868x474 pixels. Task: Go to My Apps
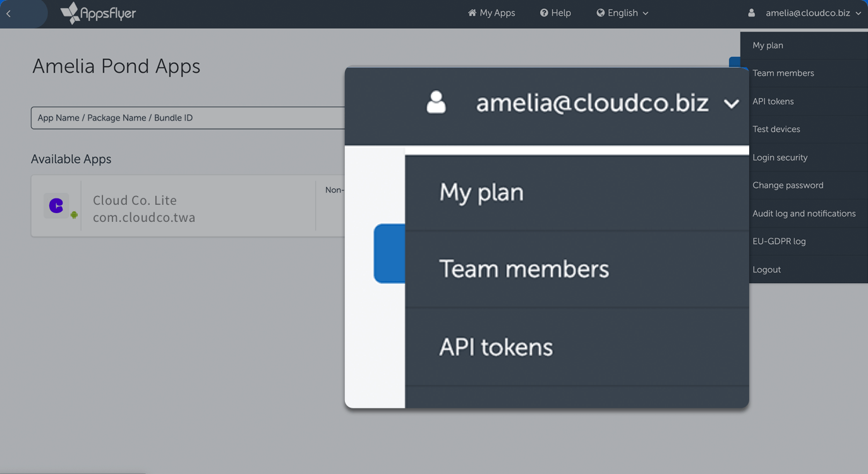491,13
